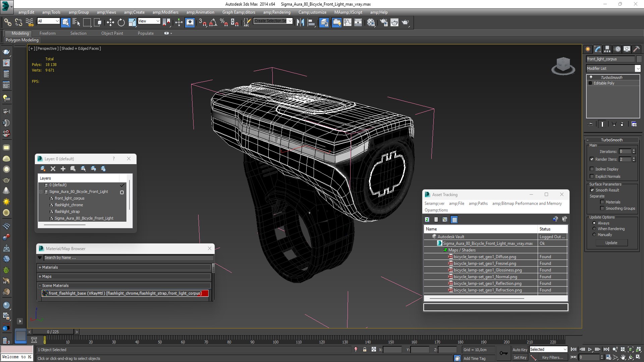Collapse the Scene Materials group
Screen dimensions: 644x362
pos(124,286)
